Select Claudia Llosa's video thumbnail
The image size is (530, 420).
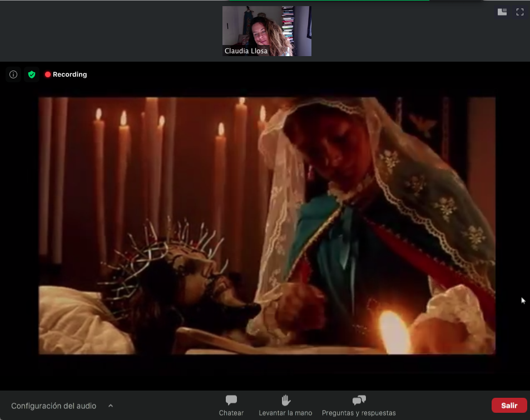click(267, 31)
